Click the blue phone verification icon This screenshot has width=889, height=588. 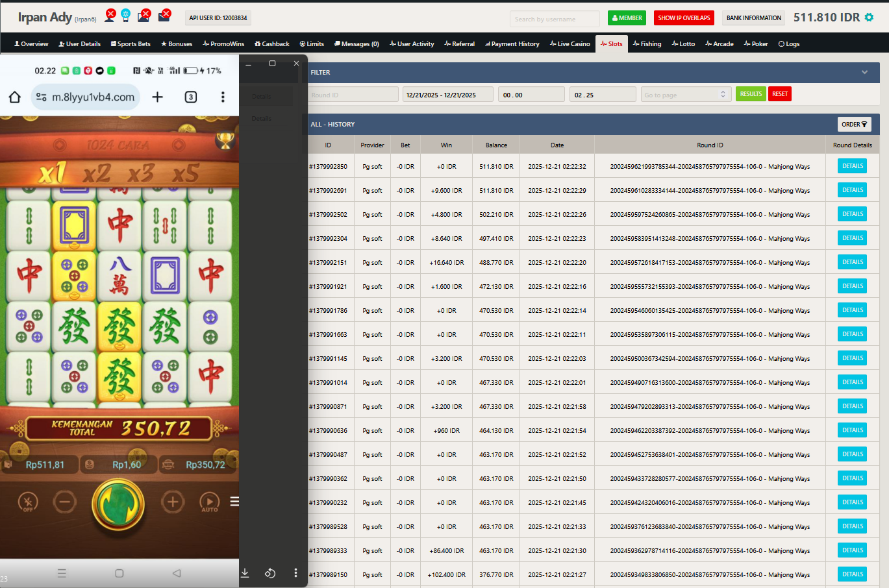click(x=126, y=16)
